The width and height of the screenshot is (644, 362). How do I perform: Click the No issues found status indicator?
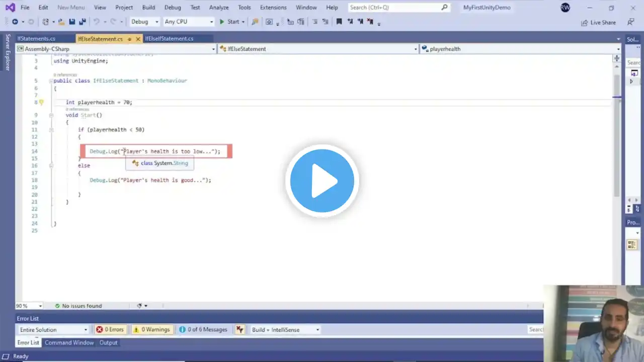(78, 306)
